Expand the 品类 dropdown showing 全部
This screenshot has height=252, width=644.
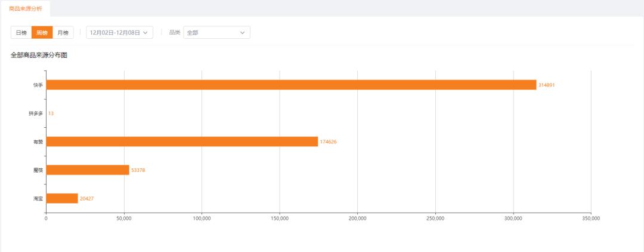216,33
